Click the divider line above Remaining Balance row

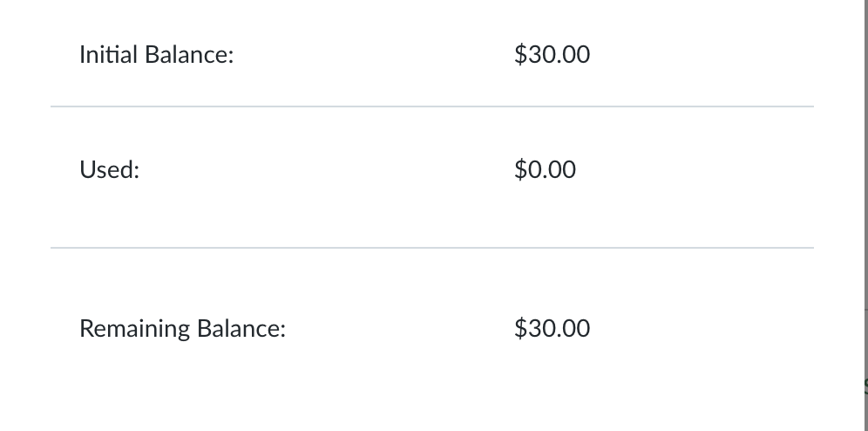tap(431, 248)
